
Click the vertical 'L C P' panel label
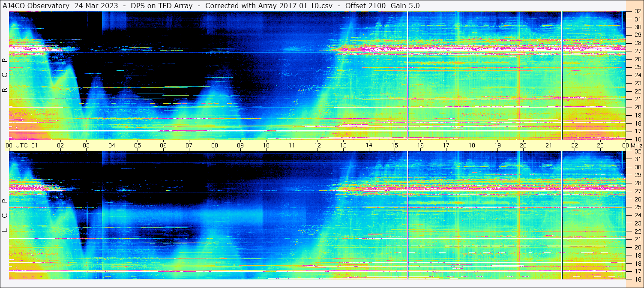click(5, 216)
